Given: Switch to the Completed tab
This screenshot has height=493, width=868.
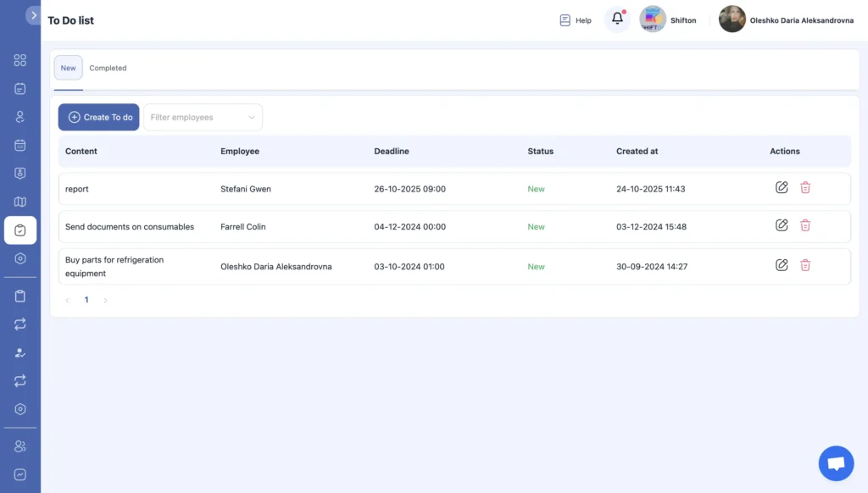Looking at the screenshot, I should pyautogui.click(x=108, y=68).
